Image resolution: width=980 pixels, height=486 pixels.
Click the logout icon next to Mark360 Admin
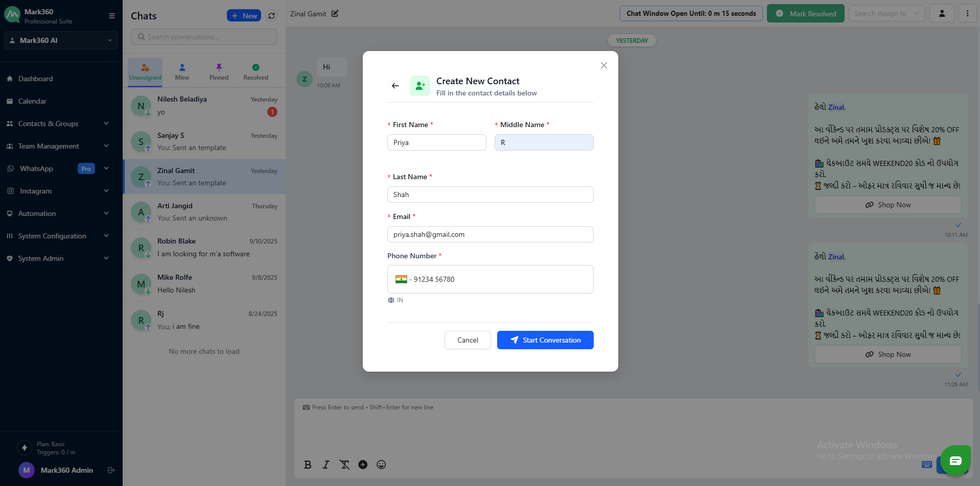[x=111, y=470]
